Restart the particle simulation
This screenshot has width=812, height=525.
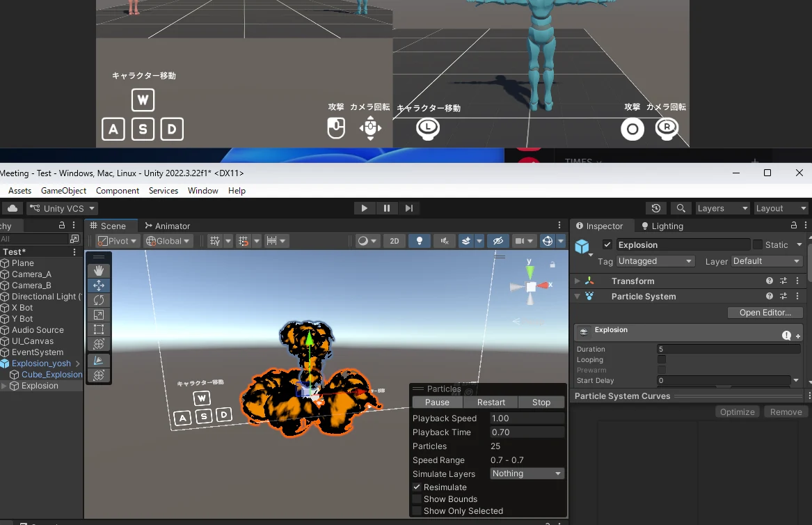coord(491,402)
